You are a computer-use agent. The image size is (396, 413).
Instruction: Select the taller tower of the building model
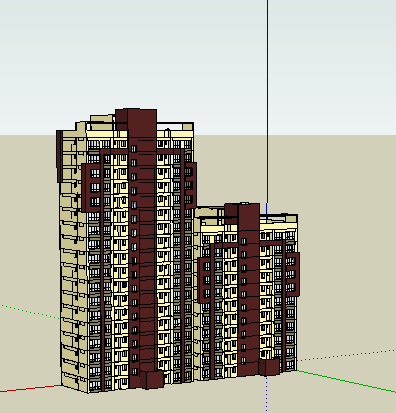tap(127, 250)
